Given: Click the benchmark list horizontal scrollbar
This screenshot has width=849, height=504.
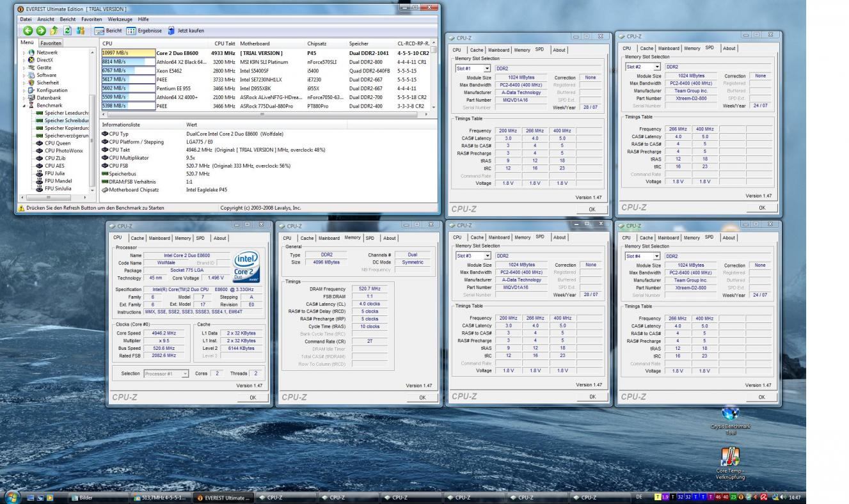Looking at the screenshot, I should pyautogui.click(x=262, y=114).
